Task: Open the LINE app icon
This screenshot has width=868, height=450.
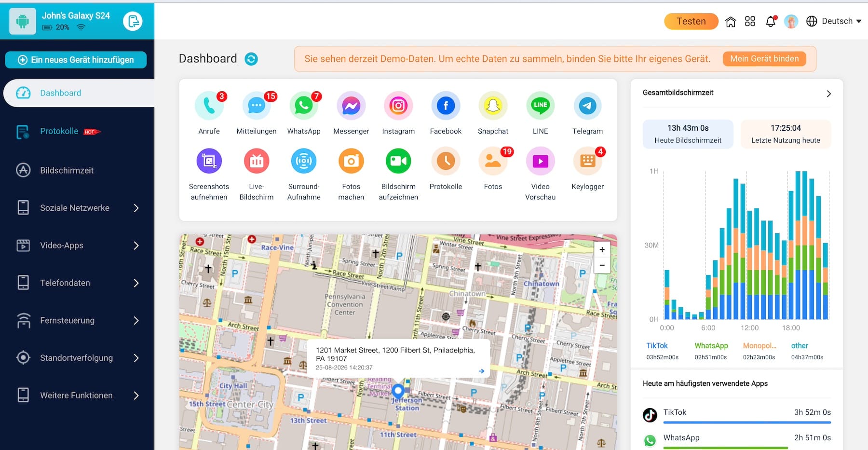Action: coord(540,106)
